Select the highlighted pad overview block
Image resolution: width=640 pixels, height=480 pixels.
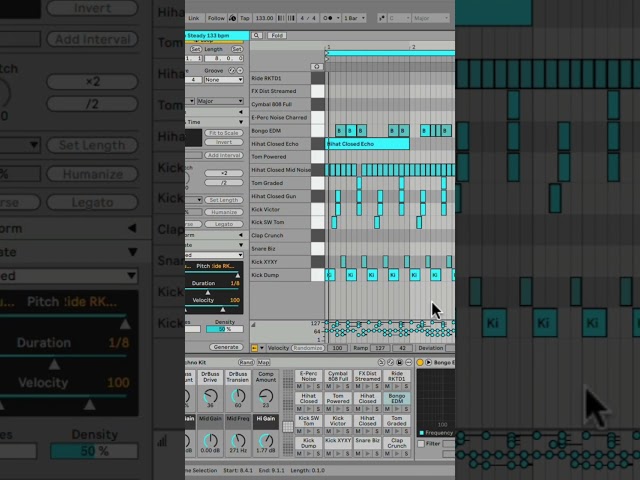coord(288,427)
